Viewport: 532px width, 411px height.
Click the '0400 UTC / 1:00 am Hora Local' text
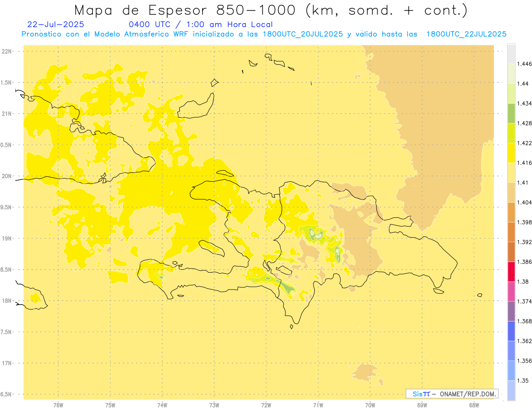pyautogui.click(x=200, y=24)
